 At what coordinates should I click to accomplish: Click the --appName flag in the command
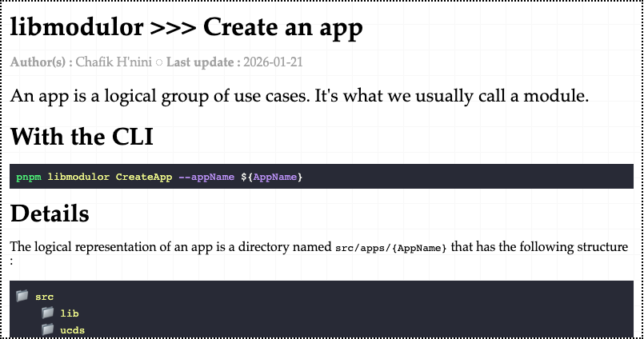tap(206, 177)
